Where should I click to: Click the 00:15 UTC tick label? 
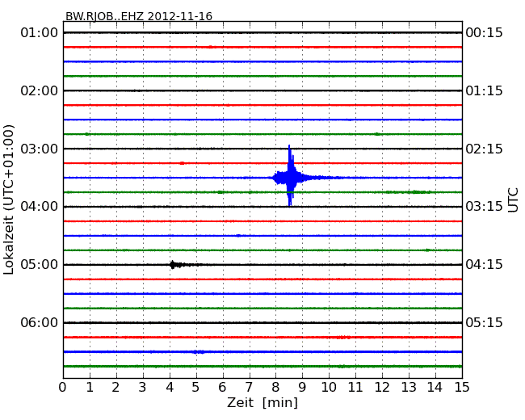[484, 33]
